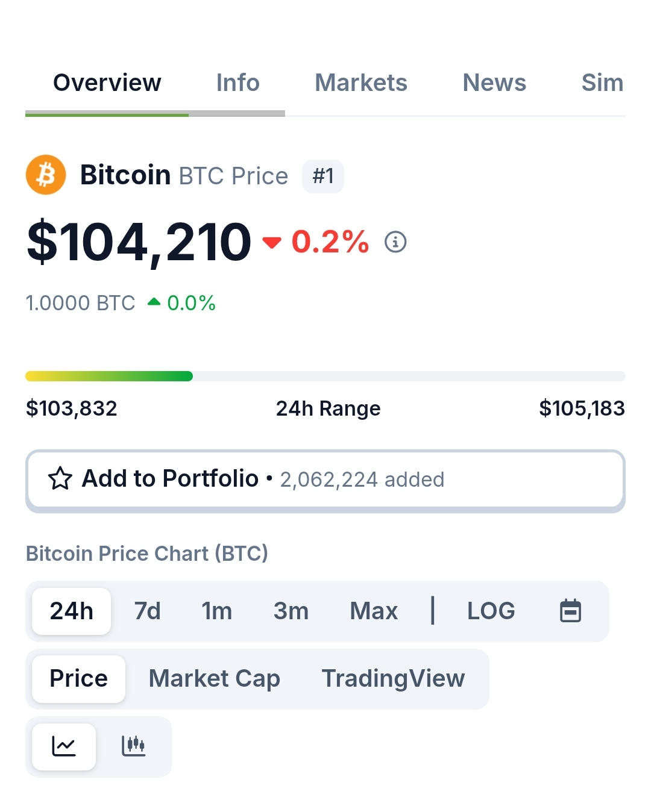Select the 1m chart range
The height and width of the screenshot is (812, 651).
coord(216,611)
